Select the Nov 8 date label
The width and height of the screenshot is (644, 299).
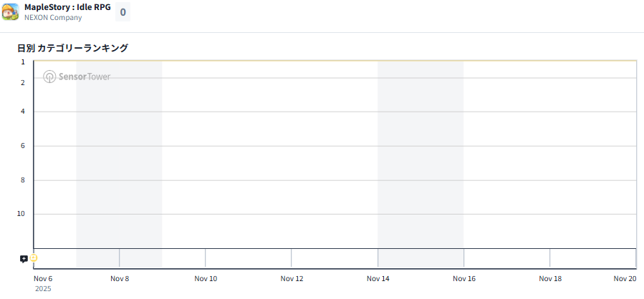coord(120,279)
